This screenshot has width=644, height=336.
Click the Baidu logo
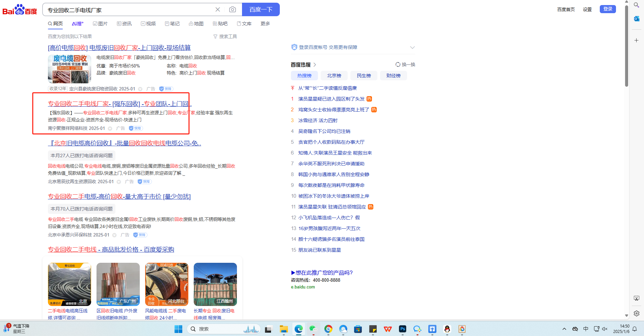pos(20,10)
